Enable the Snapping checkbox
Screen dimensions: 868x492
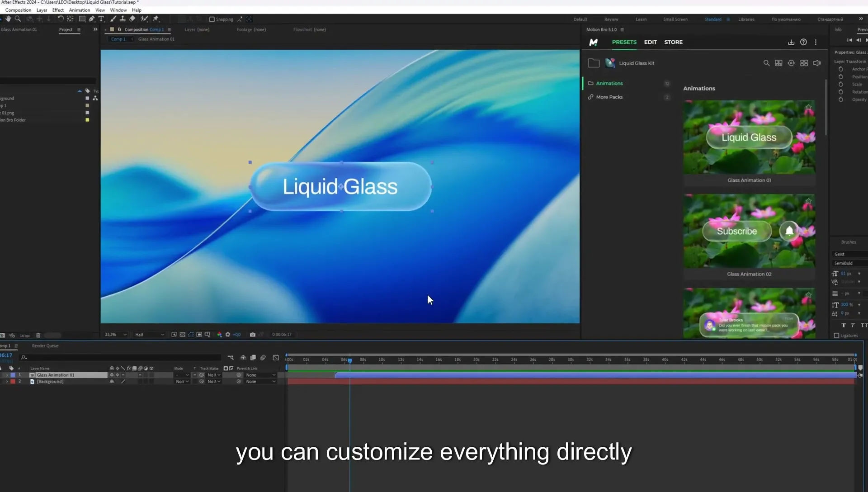tap(212, 19)
